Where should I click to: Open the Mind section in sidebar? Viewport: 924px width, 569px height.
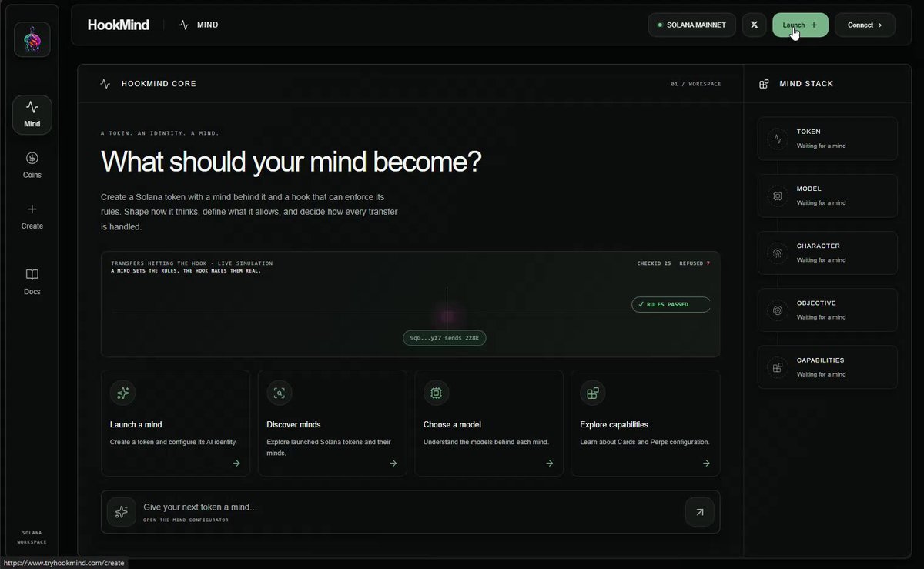tap(32, 115)
